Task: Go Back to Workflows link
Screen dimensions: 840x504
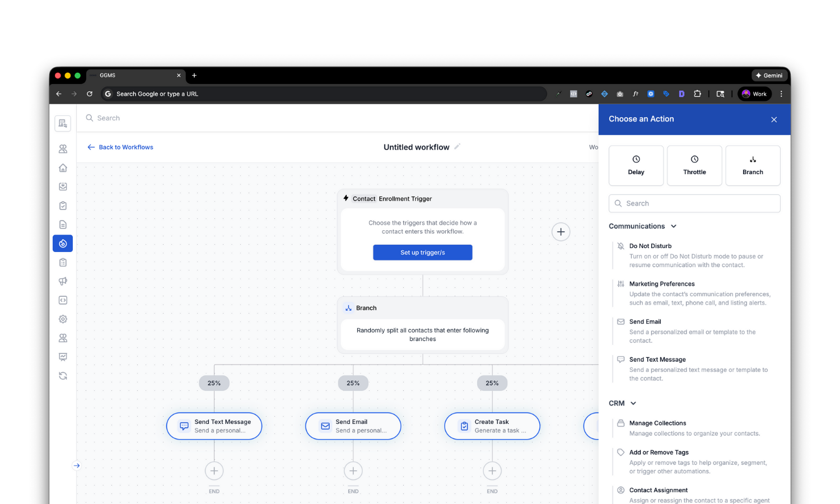Action: (x=120, y=147)
